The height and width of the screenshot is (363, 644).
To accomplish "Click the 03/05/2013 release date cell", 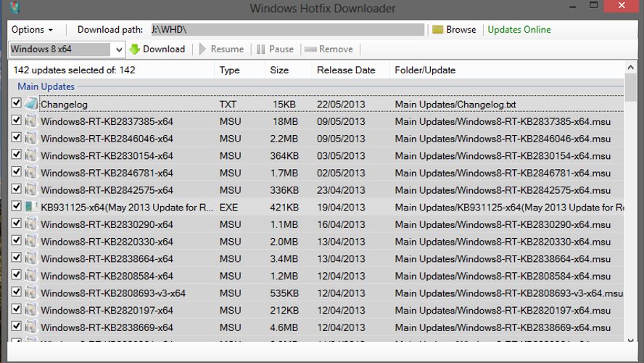I will coord(341,156).
